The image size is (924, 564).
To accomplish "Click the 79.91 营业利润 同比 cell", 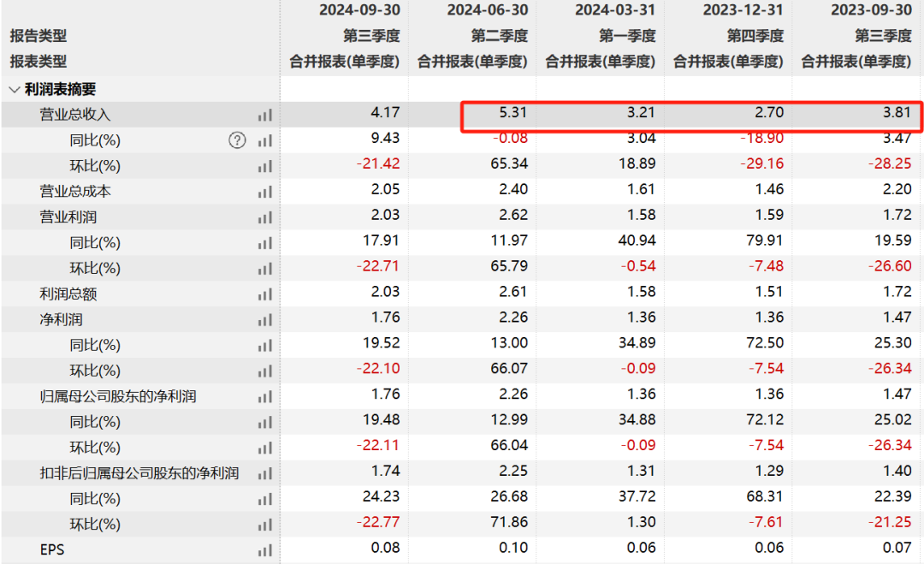I will pyautogui.click(x=765, y=240).
